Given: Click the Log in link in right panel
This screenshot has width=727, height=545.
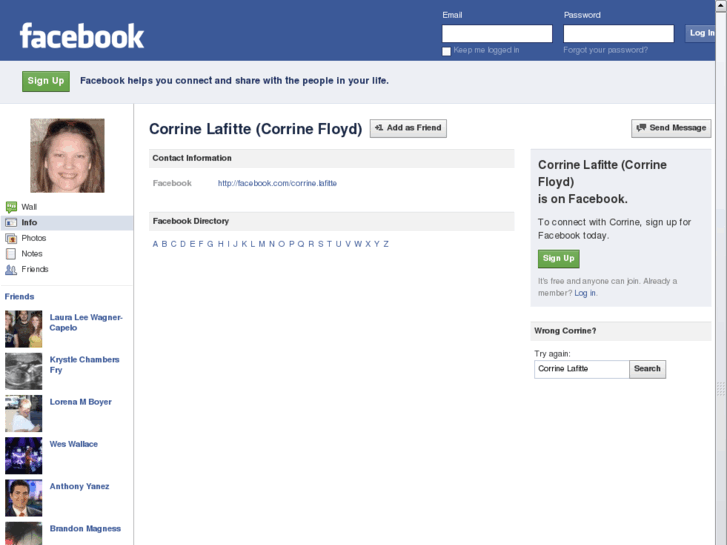Looking at the screenshot, I should click(585, 293).
